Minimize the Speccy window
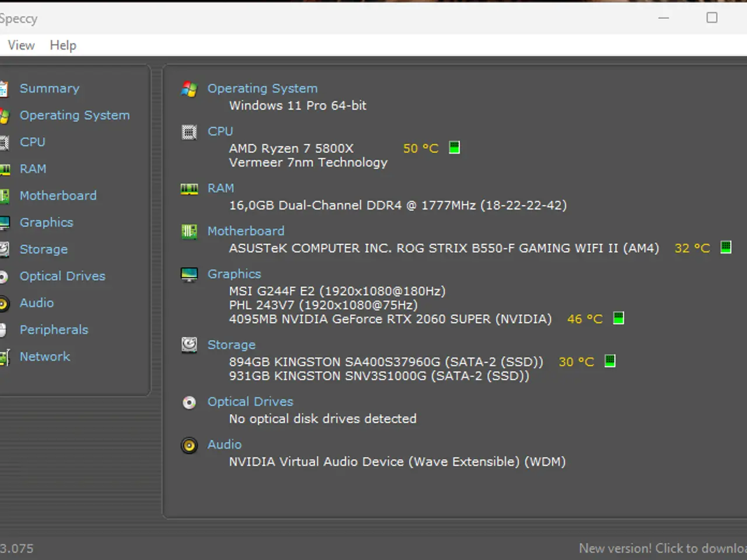The height and width of the screenshot is (560, 747). [664, 18]
